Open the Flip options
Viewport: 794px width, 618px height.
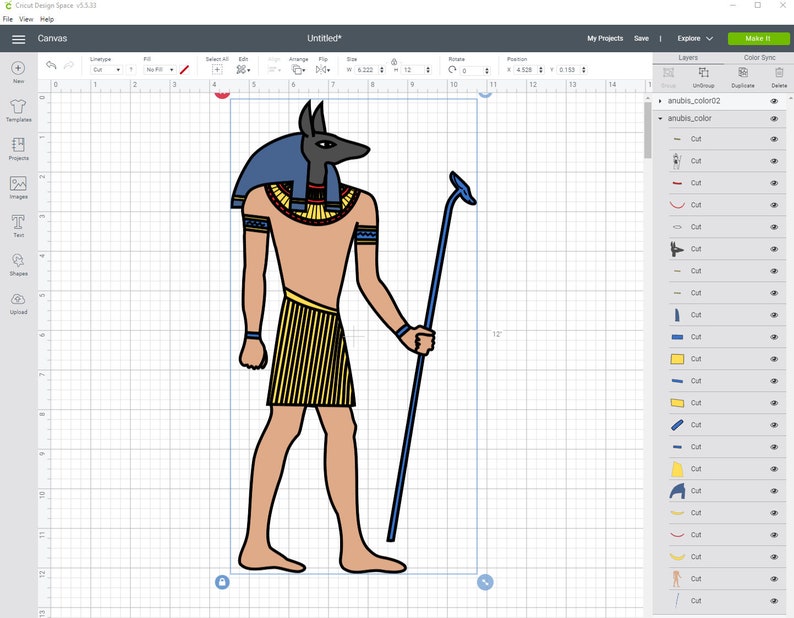(323, 70)
